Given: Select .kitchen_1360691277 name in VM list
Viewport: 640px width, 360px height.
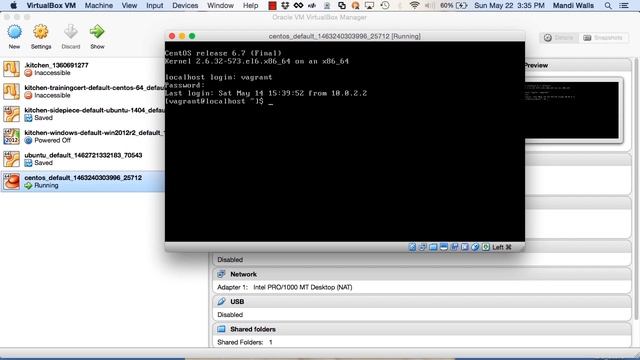Looking at the screenshot, I should pos(56,65).
